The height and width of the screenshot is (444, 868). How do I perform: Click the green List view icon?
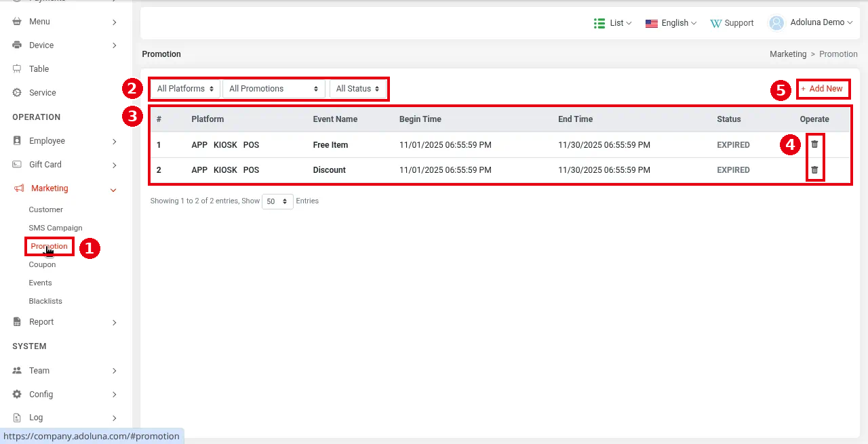599,23
